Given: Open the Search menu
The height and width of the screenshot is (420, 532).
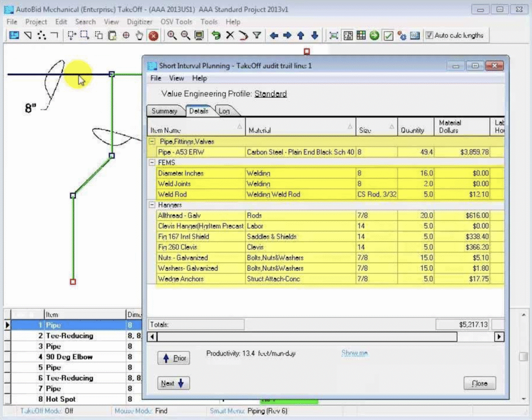Looking at the screenshot, I should 85,22.
